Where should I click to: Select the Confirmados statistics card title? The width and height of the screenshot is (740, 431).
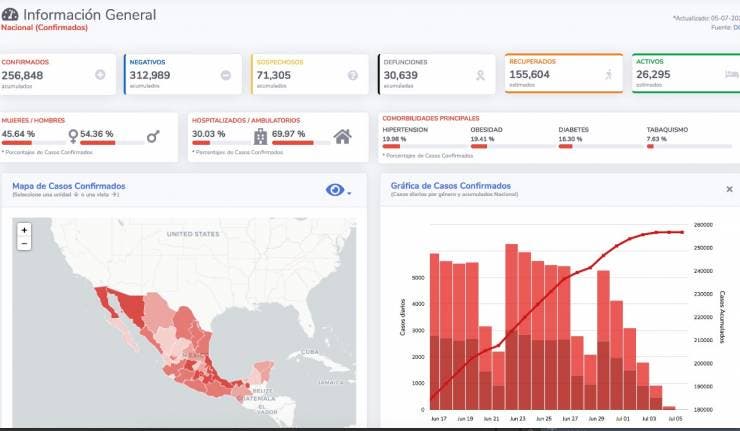25,62
